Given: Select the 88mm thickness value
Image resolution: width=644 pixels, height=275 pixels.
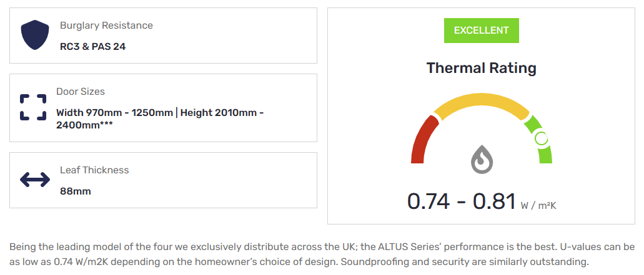Looking at the screenshot, I should [x=76, y=191].
